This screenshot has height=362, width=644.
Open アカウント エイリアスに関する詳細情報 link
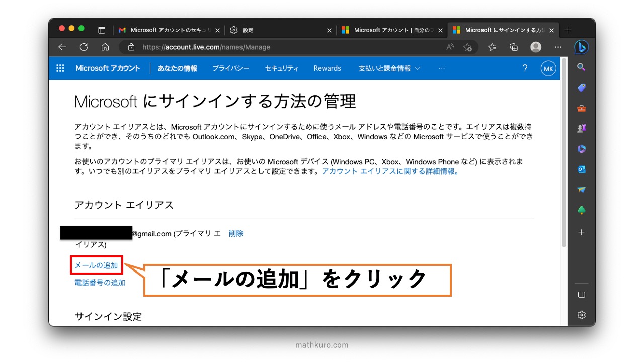[390, 171]
